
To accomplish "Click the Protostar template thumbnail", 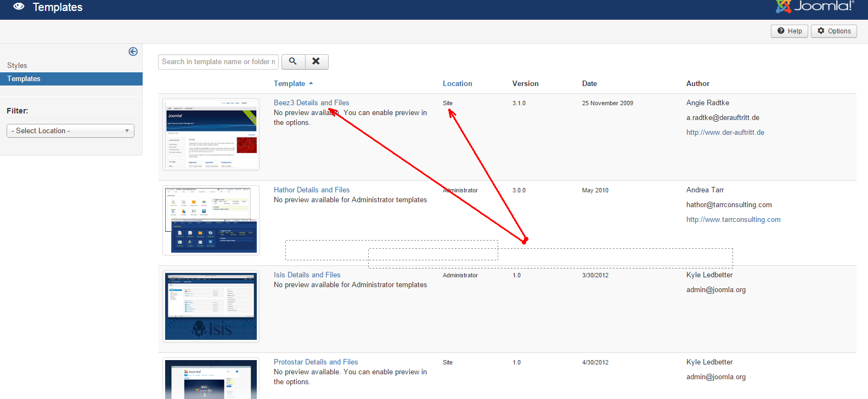I will pos(211,378).
